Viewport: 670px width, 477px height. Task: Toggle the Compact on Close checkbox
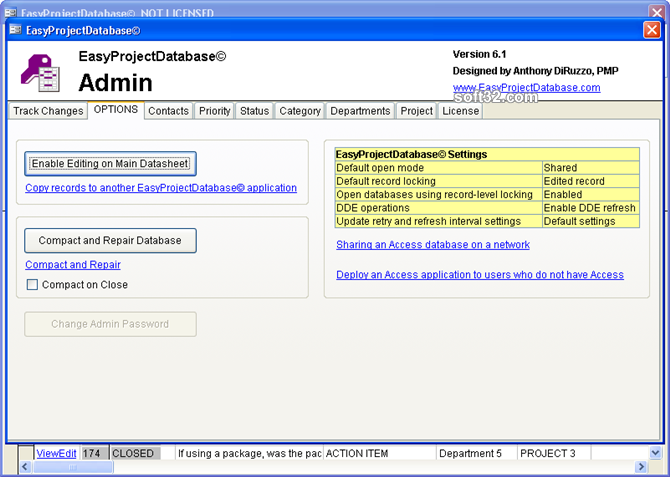tap(32, 285)
